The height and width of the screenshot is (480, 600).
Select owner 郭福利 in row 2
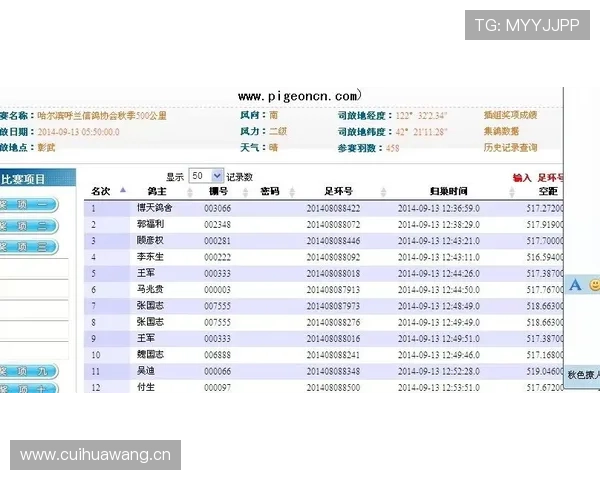pos(150,224)
